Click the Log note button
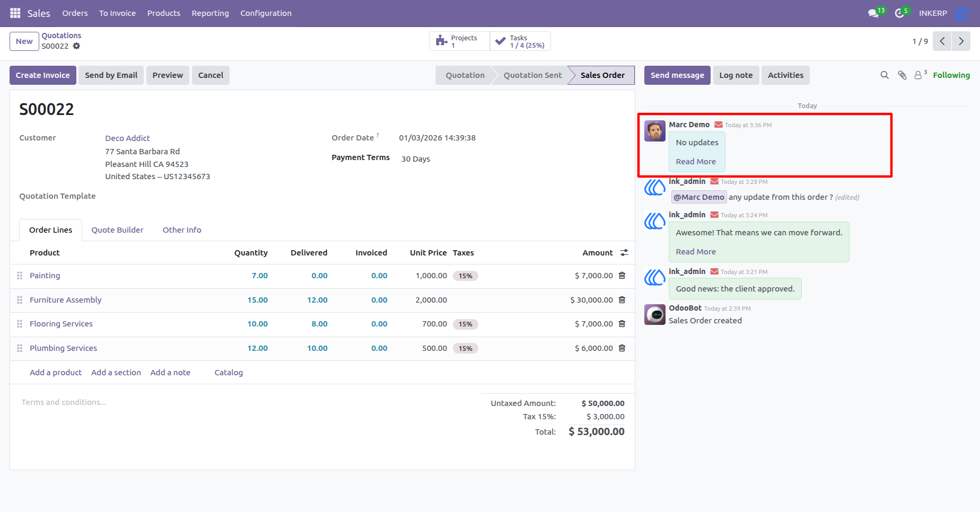 (736, 75)
